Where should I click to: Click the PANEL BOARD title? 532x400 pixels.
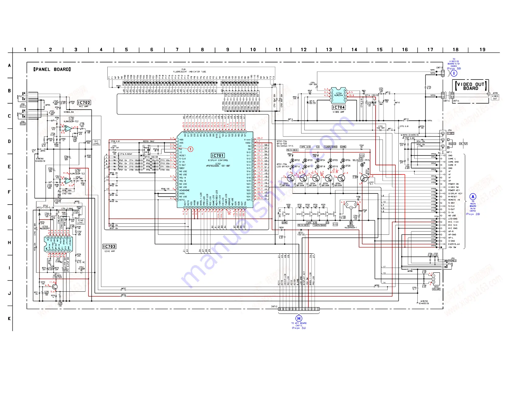click(x=52, y=69)
